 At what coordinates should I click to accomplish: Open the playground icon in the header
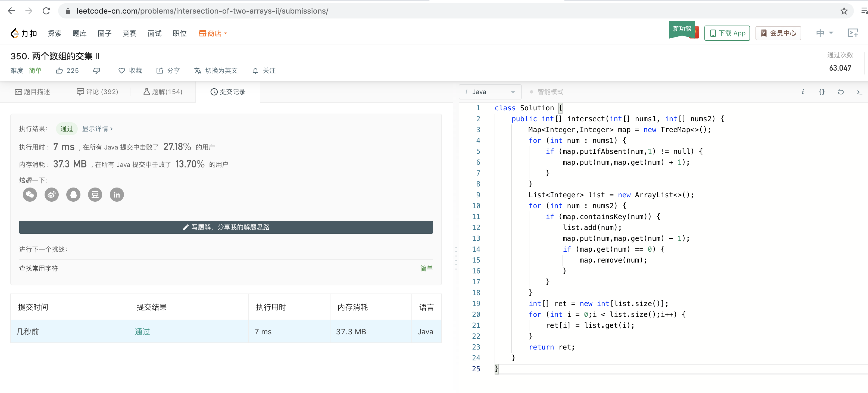click(853, 33)
